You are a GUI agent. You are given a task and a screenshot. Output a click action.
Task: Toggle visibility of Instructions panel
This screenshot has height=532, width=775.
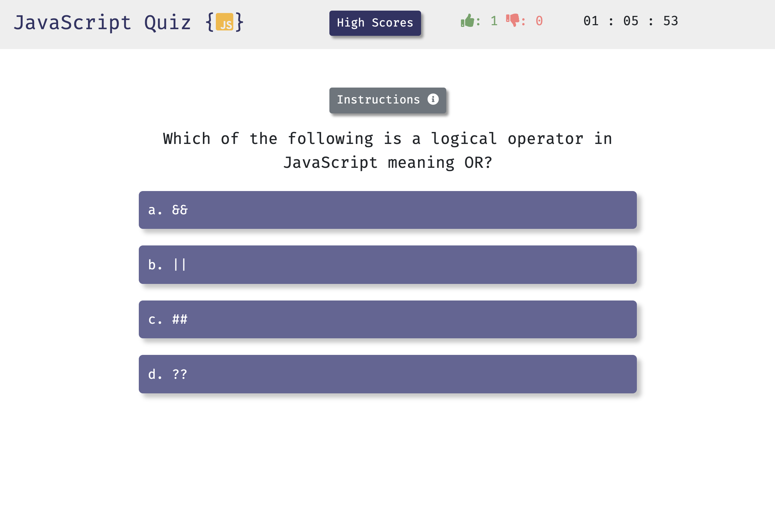point(387,99)
